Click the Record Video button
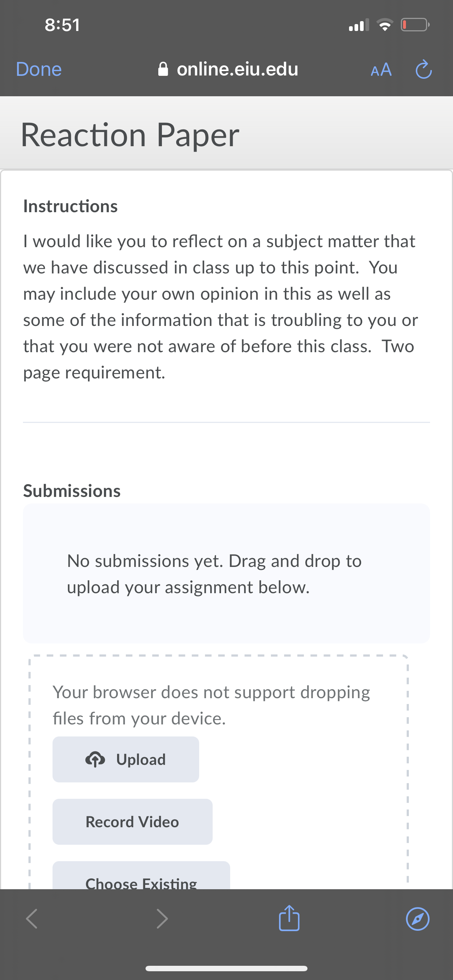 click(132, 822)
